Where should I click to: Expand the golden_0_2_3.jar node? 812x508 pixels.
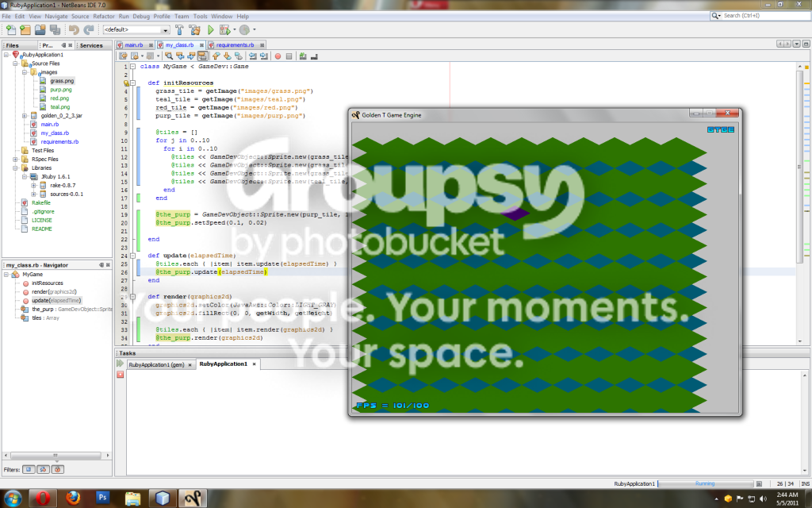tap(25, 116)
